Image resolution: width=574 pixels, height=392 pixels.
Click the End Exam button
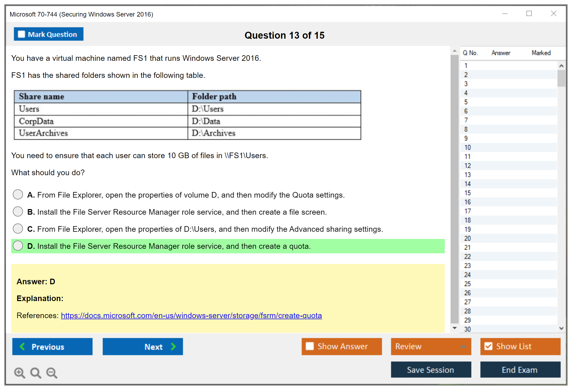coord(520,370)
